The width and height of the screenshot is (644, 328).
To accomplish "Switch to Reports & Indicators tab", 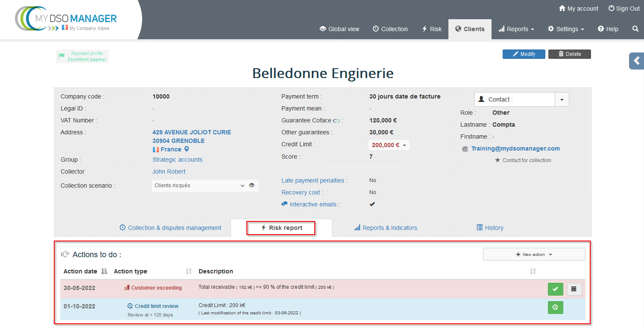I will [386, 228].
